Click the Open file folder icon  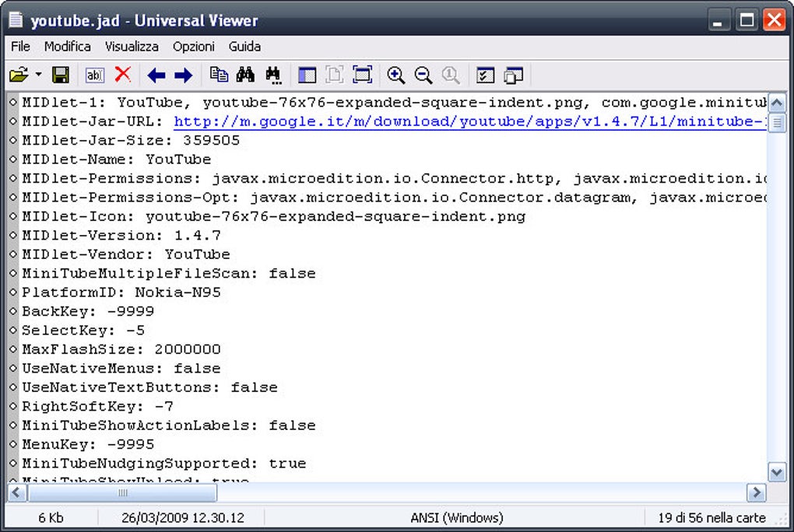pos(19,75)
